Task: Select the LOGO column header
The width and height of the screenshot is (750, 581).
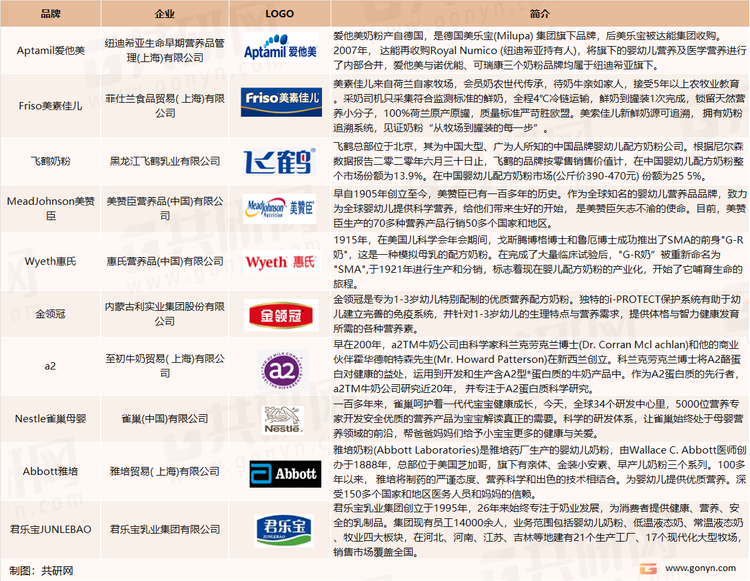Action: (x=280, y=13)
